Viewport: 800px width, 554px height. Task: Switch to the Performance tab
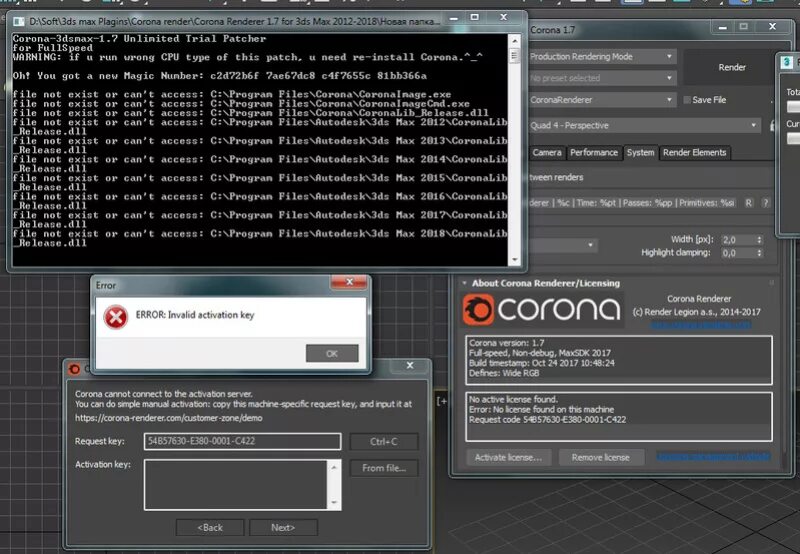pyautogui.click(x=594, y=153)
